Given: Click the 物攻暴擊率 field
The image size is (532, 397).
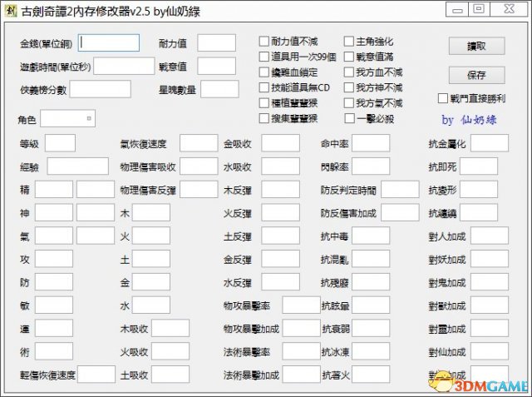Looking at the screenshot, I should [301, 305].
